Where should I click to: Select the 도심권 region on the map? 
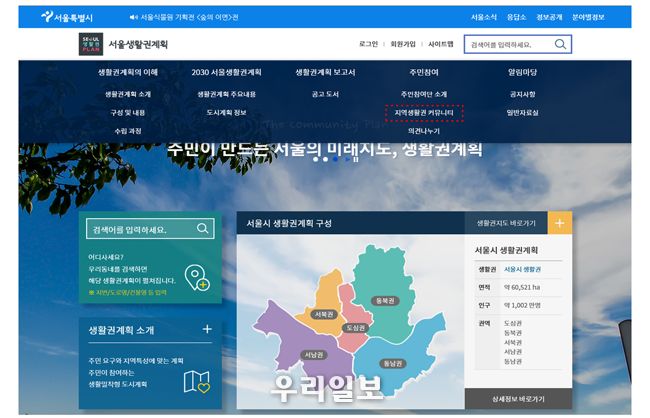(x=355, y=328)
